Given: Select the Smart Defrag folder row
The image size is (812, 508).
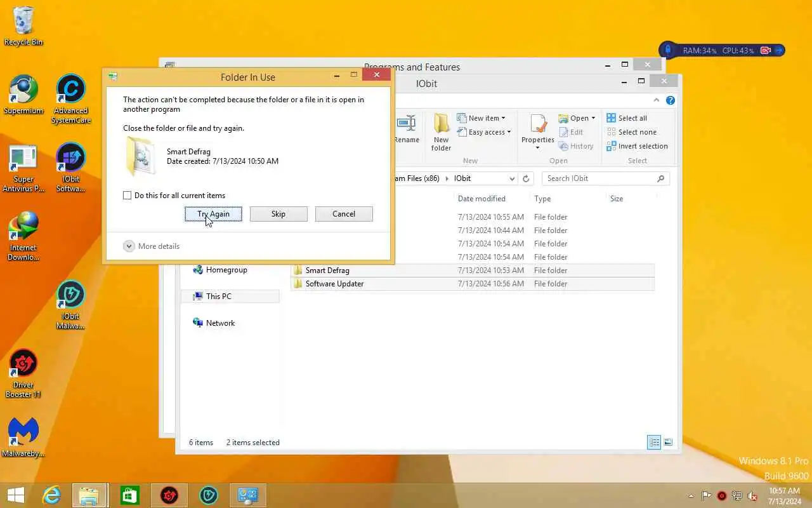Looking at the screenshot, I should coord(473,271).
